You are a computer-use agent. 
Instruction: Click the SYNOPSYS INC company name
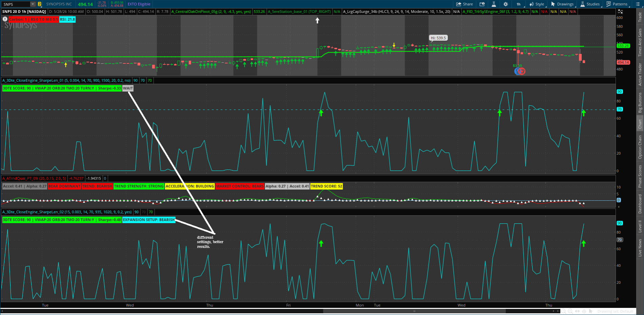pos(59,4)
